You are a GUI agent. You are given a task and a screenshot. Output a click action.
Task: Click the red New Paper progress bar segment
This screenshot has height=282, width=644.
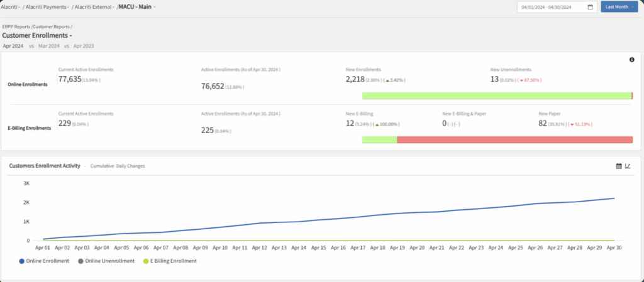(514, 139)
